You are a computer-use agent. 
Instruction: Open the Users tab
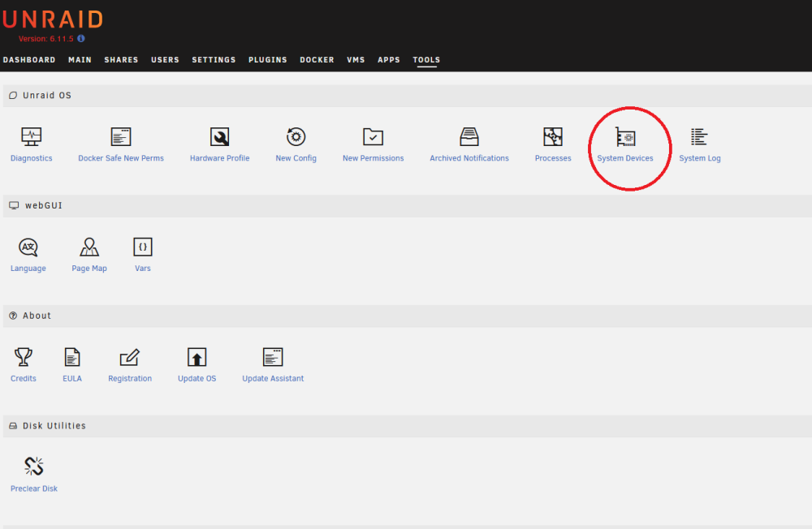pos(165,60)
